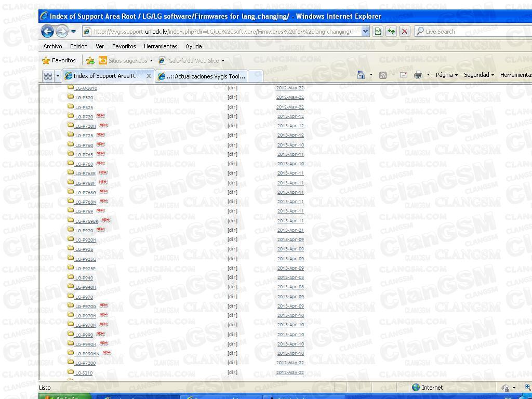The image size is (532, 399).
Task: Click the Quick Tabs grid icon
Action: coord(48,76)
